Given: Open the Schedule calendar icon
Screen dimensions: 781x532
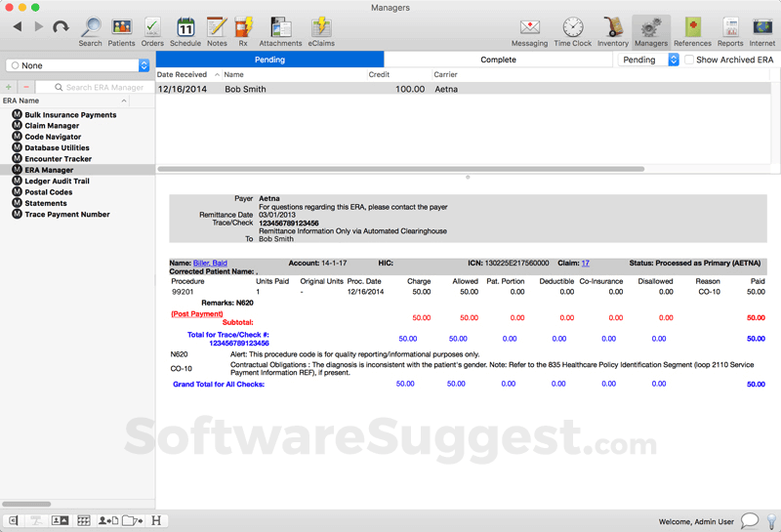Looking at the screenshot, I should [185, 28].
